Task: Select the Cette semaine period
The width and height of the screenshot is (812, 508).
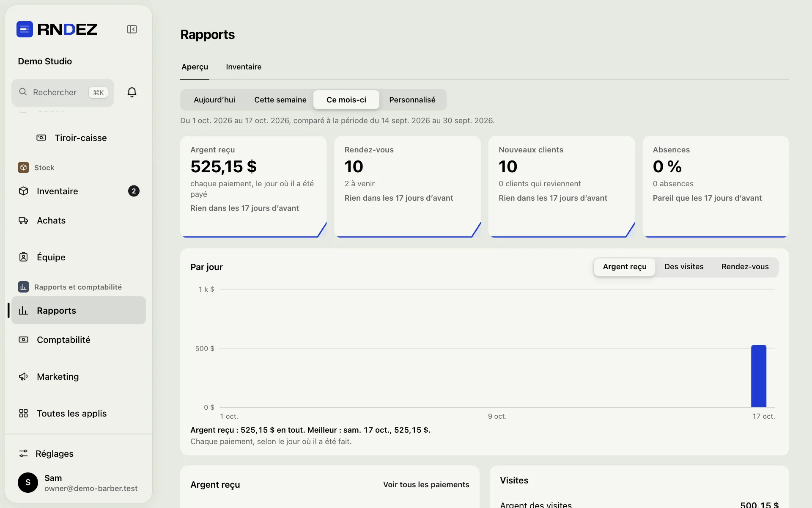Action: coord(280,99)
